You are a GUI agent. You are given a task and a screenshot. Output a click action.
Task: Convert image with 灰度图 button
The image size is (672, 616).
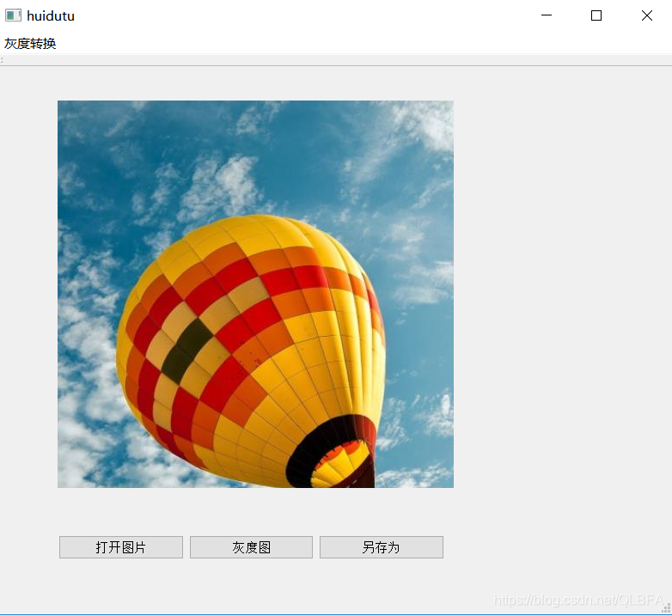[251, 547]
